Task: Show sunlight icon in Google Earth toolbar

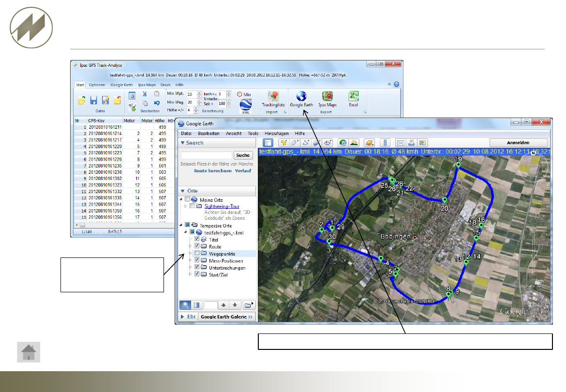Action: pyautogui.click(x=354, y=143)
